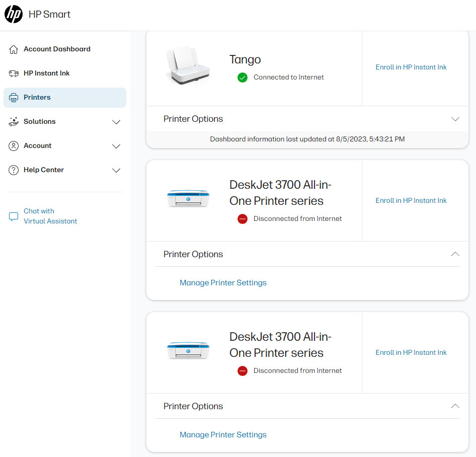
Task: Collapse Printer Options on the bottom DeskJet card
Action: pos(455,406)
